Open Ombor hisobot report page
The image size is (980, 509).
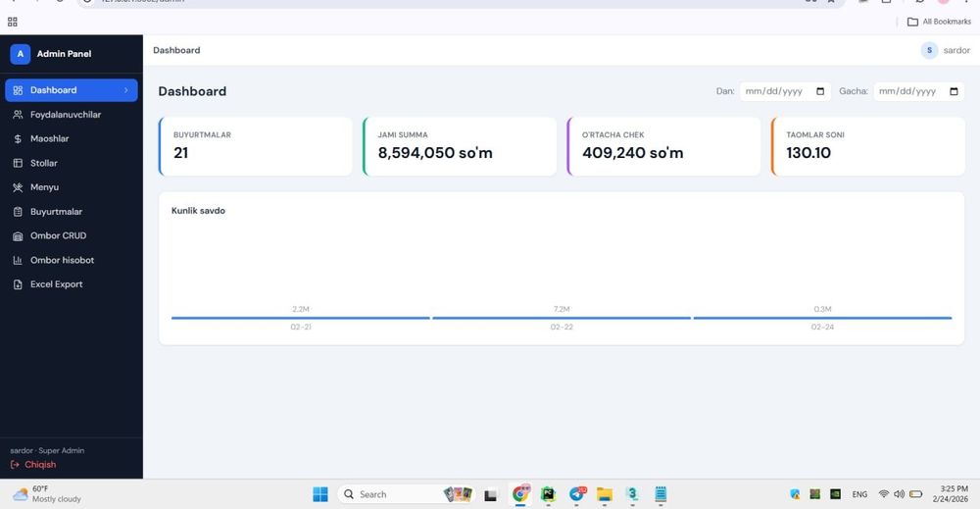tap(72, 260)
